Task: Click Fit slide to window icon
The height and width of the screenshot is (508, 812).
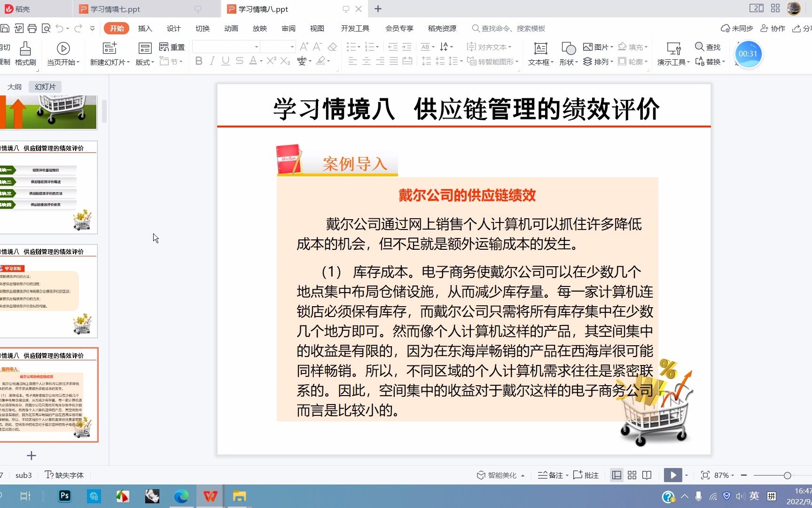Action: point(705,475)
